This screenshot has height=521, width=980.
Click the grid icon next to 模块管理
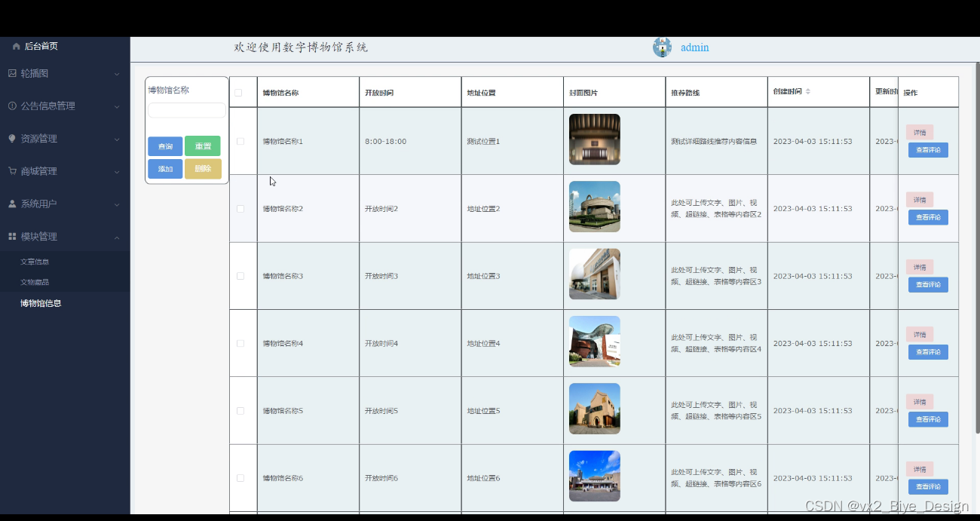pyautogui.click(x=12, y=237)
